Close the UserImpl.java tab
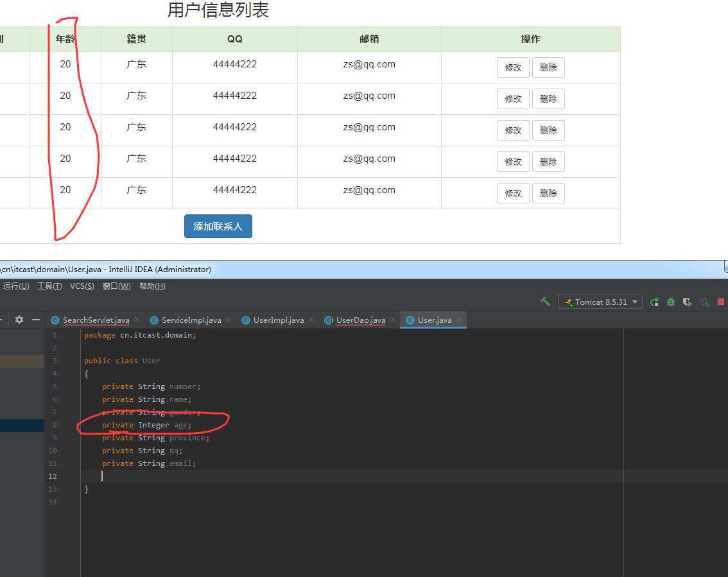The height and width of the screenshot is (577, 728). (x=311, y=320)
